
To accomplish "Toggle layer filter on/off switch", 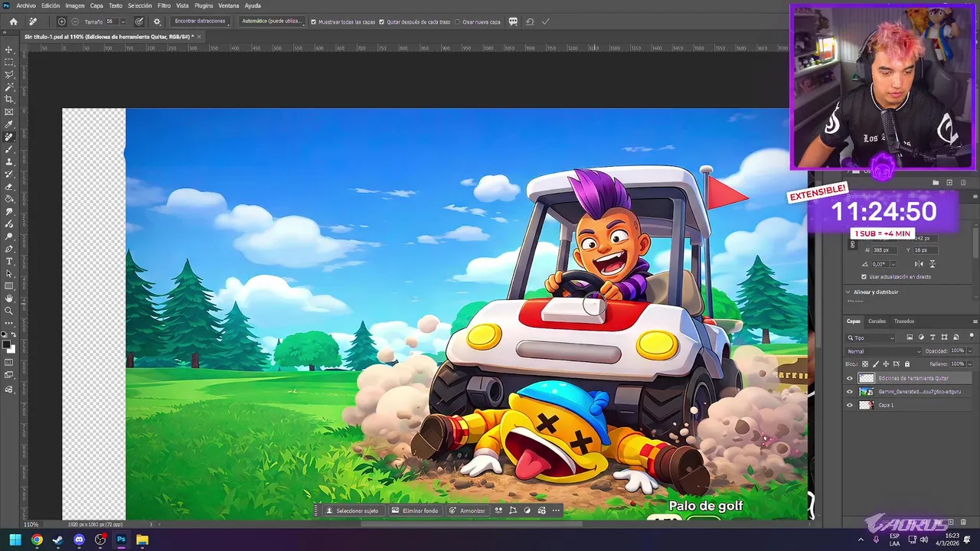I will pos(972,337).
